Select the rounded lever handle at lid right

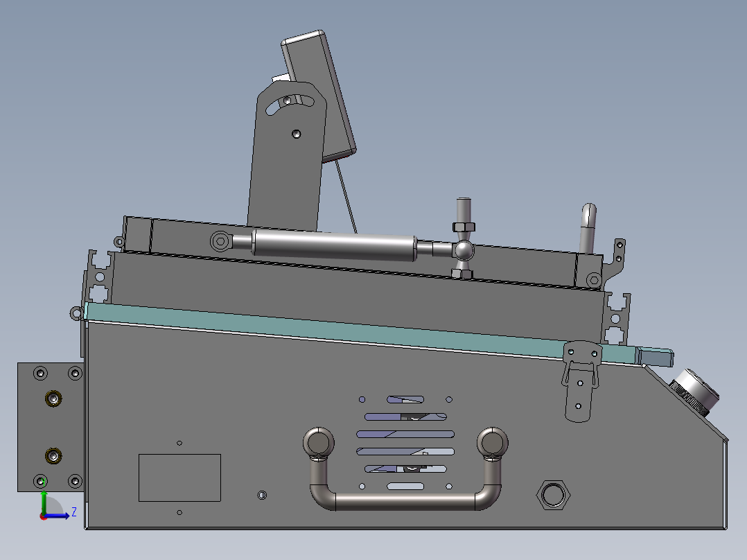(588, 229)
